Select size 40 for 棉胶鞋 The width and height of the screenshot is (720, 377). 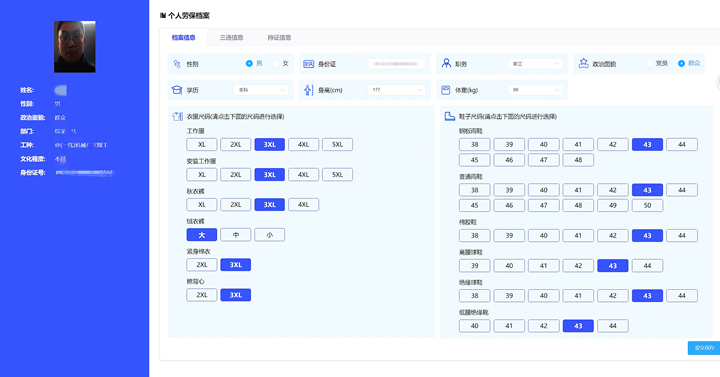point(544,236)
